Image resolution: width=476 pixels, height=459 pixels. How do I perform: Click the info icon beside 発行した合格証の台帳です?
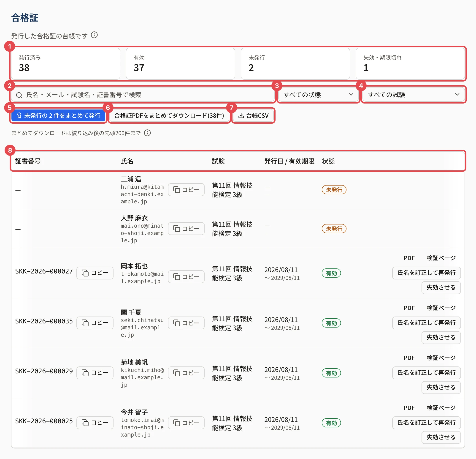94,35
